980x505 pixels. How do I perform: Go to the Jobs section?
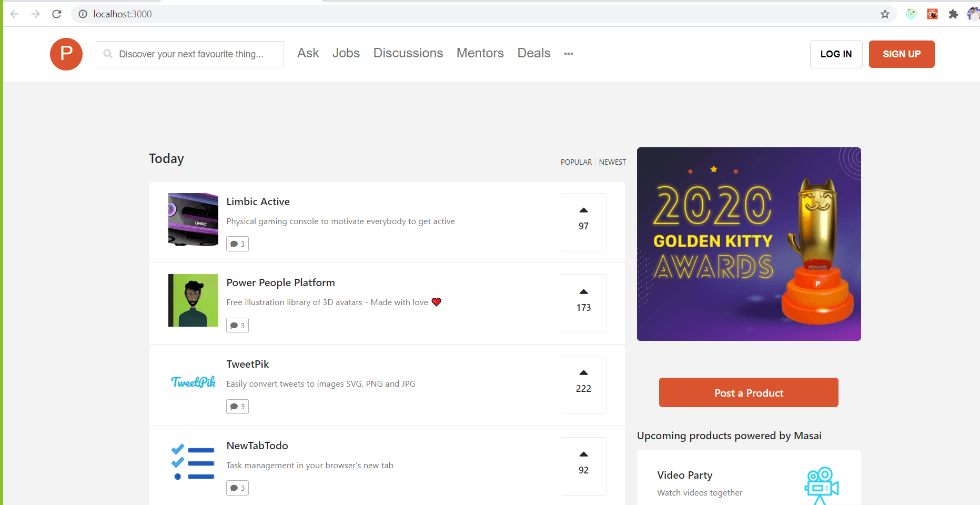(x=346, y=53)
